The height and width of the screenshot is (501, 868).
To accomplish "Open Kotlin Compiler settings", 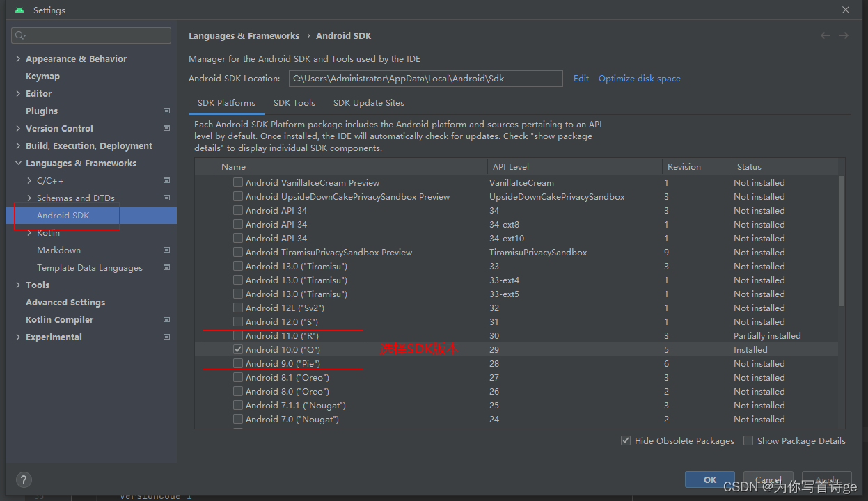I will [59, 320].
